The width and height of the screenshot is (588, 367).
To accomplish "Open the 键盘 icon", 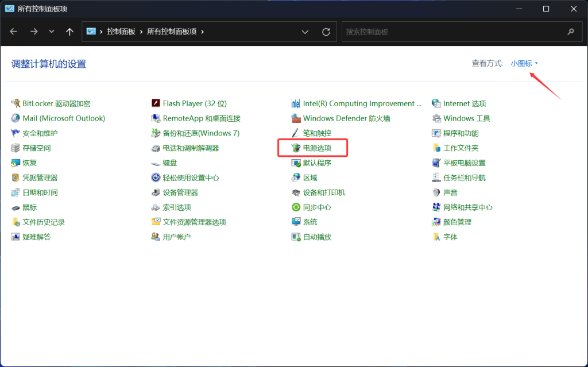I will click(x=156, y=163).
